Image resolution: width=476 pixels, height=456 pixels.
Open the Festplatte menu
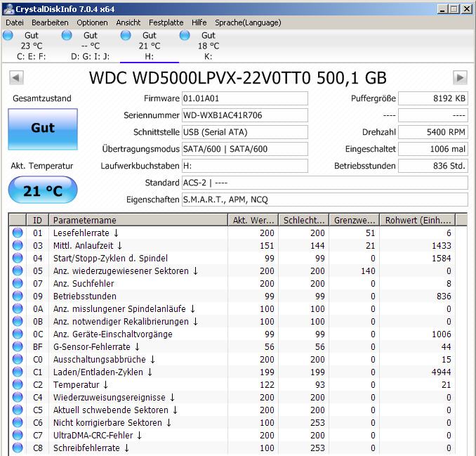166,22
